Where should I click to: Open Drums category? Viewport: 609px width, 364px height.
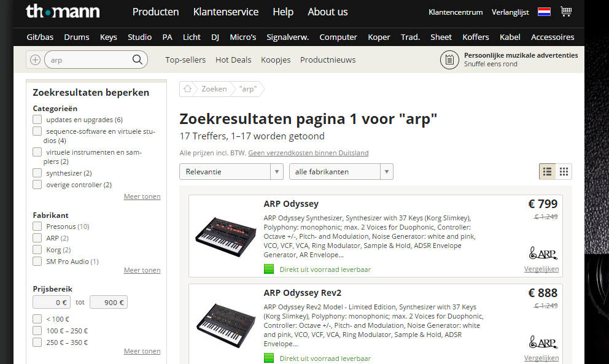77,37
